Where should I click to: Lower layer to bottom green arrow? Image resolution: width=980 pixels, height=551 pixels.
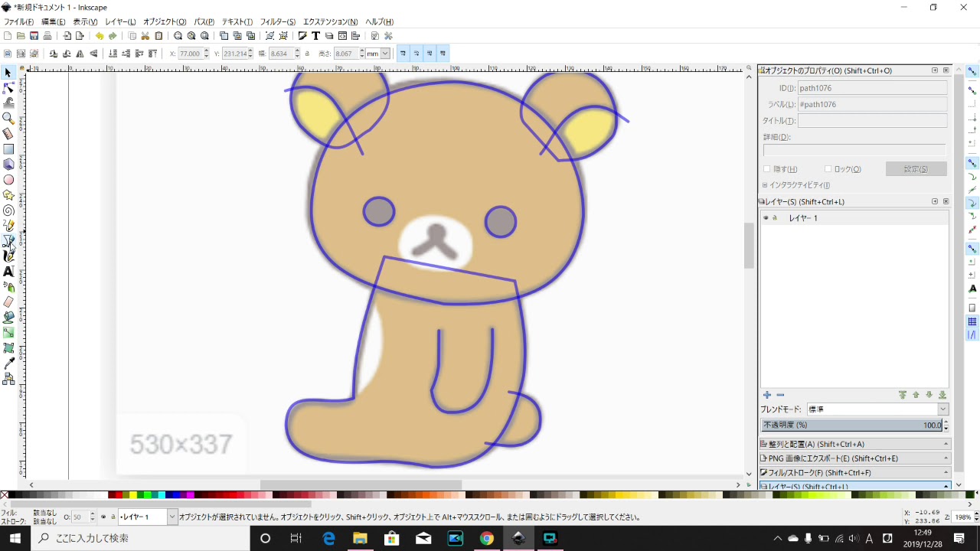click(x=942, y=395)
